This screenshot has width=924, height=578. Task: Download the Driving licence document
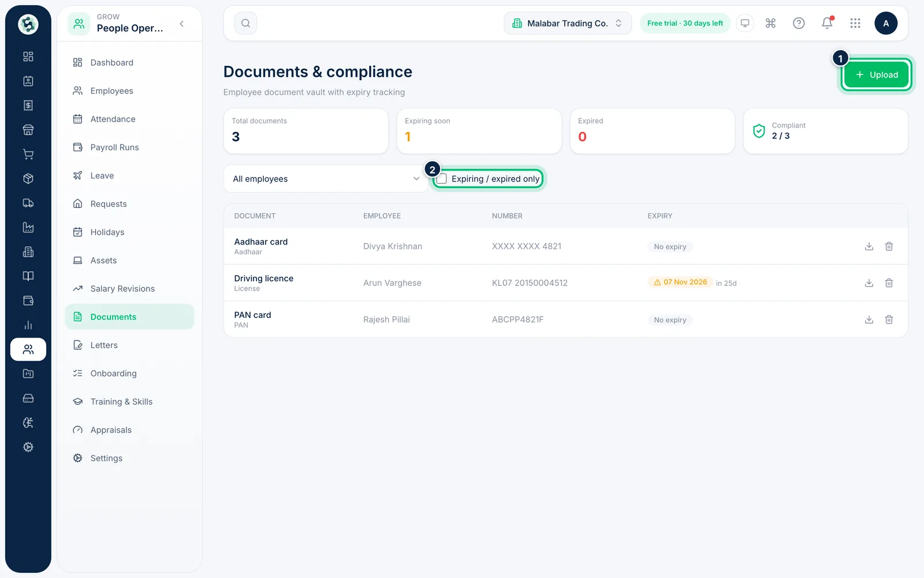tap(869, 283)
